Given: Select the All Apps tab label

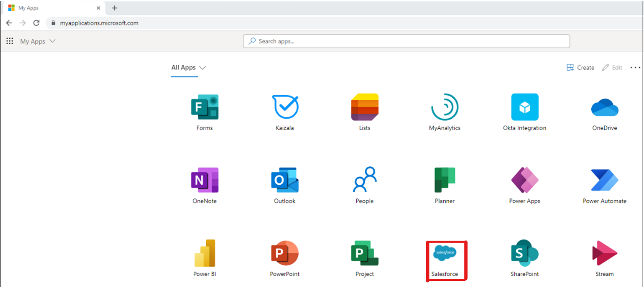Looking at the screenshot, I should tap(184, 67).
